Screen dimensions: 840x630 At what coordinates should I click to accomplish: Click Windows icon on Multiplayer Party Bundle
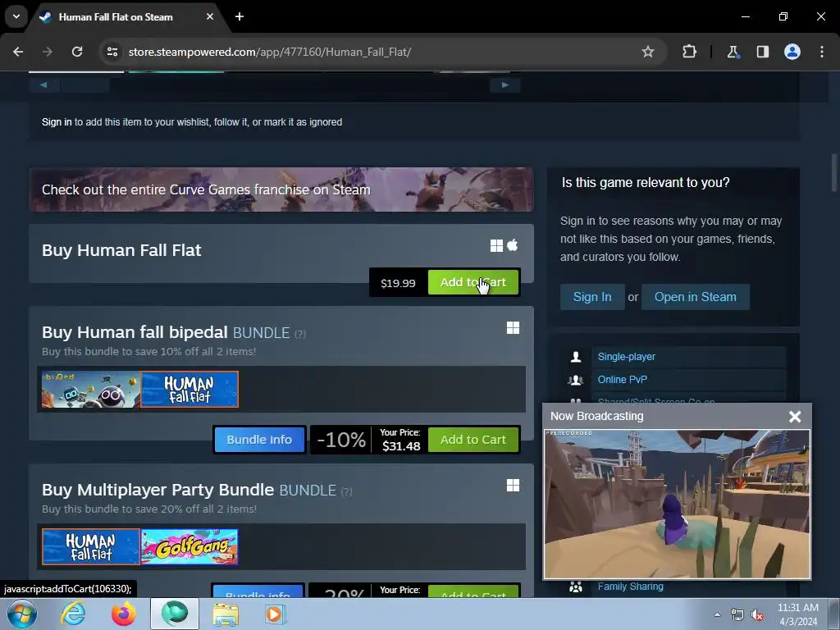point(513,486)
